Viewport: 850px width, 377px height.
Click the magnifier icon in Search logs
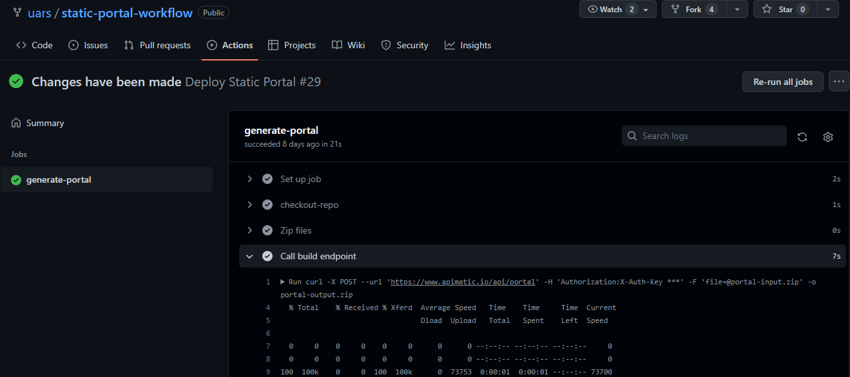(x=632, y=136)
